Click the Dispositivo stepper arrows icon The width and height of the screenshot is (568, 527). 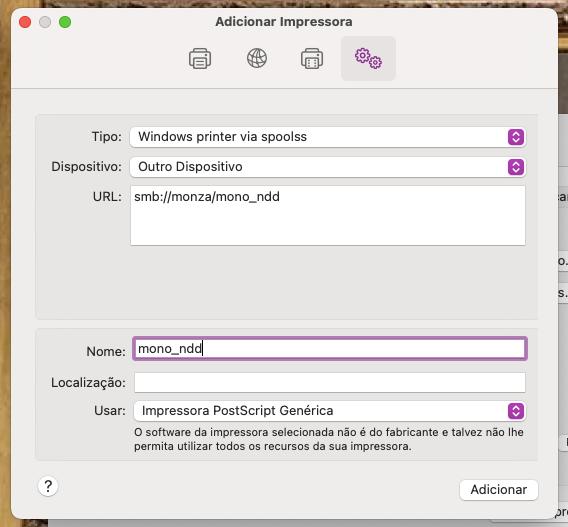click(x=516, y=167)
